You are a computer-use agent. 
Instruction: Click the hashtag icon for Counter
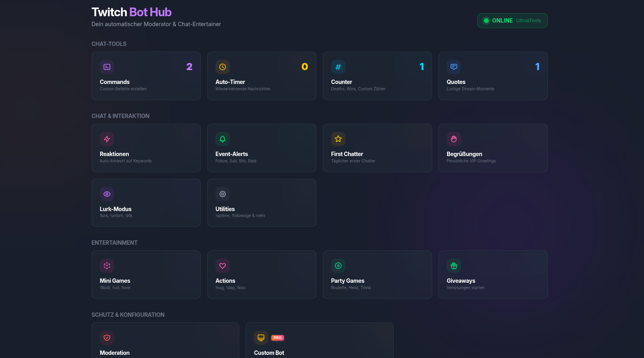point(338,67)
